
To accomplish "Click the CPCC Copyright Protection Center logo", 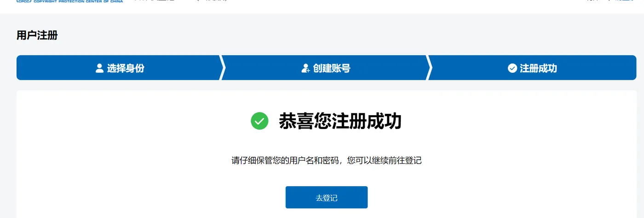I will [69, 1].
